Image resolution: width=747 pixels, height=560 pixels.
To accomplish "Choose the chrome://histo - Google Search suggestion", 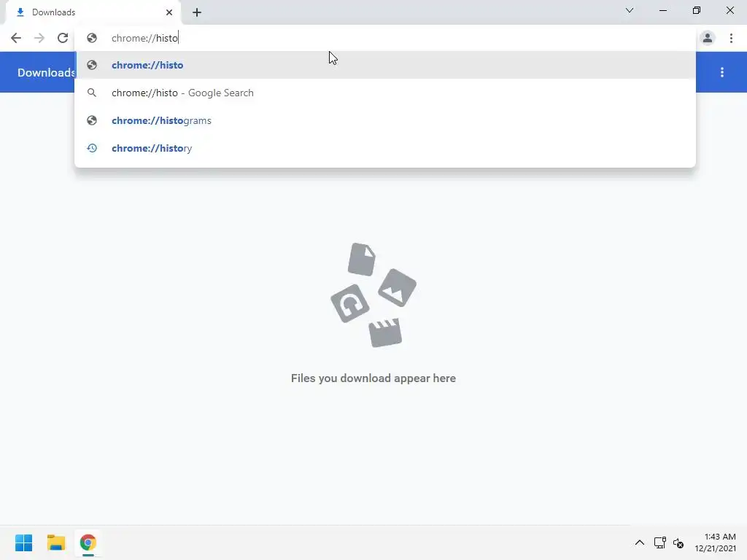I will pyautogui.click(x=385, y=93).
